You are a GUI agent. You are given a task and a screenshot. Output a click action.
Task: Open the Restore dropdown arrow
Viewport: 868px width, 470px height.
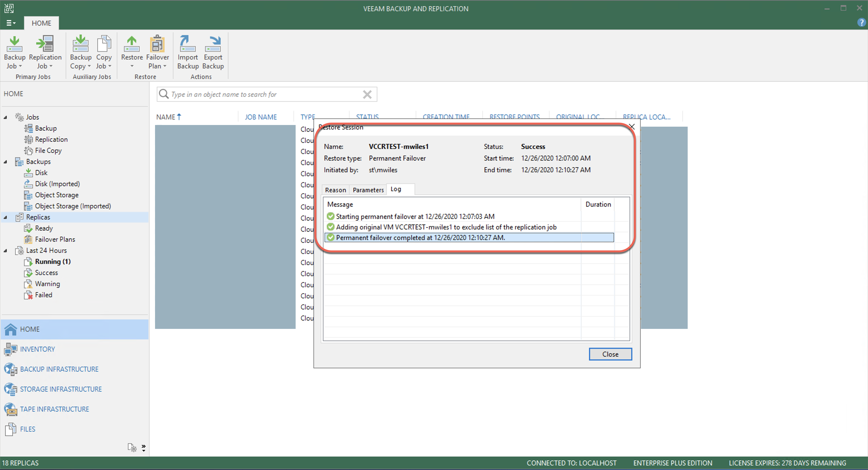click(132, 66)
